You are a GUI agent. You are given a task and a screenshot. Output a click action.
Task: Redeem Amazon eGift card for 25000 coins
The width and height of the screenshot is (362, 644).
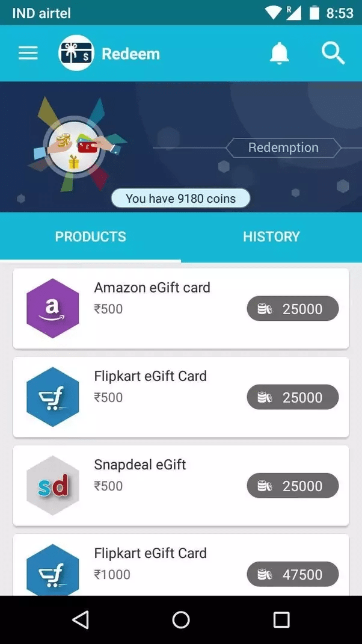pos(293,308)
